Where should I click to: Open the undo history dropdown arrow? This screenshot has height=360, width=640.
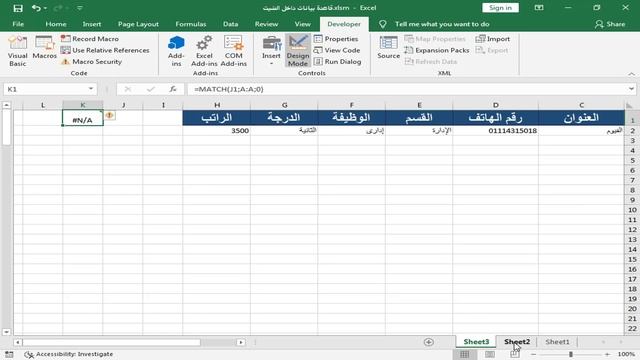[45, 8]
